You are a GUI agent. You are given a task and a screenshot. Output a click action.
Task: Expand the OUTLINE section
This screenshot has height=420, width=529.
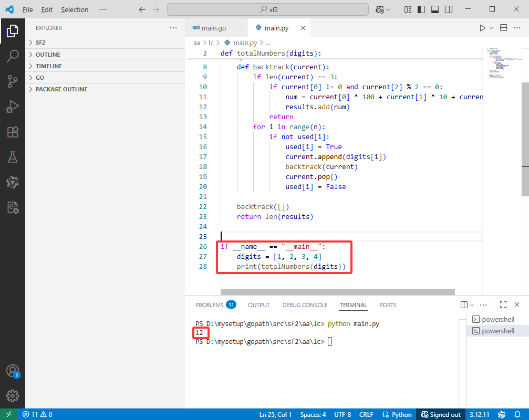(105, 55)
